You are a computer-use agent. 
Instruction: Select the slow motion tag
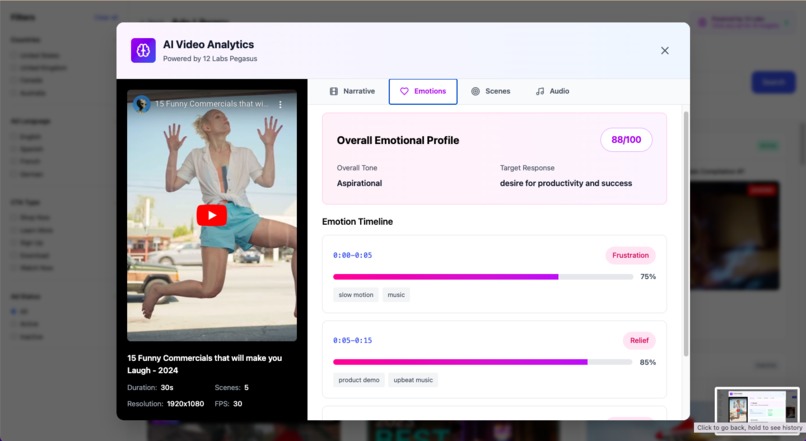point(356,295)
